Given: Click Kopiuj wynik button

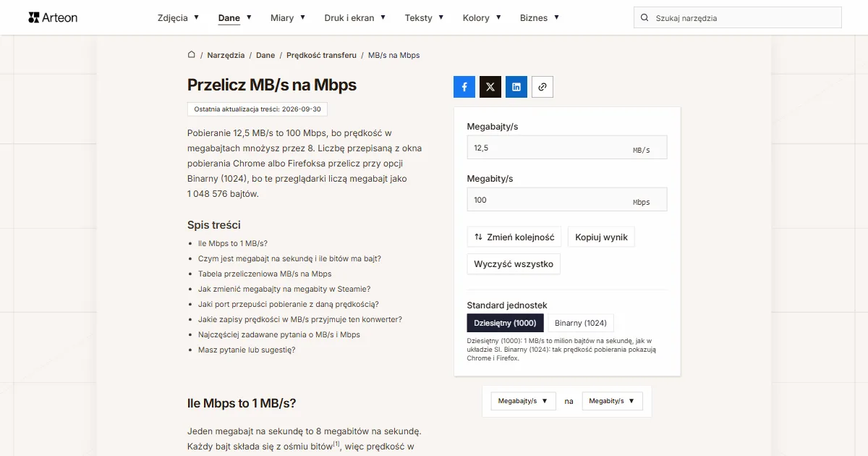Looking at the screenshot, I should click(601, 237).
